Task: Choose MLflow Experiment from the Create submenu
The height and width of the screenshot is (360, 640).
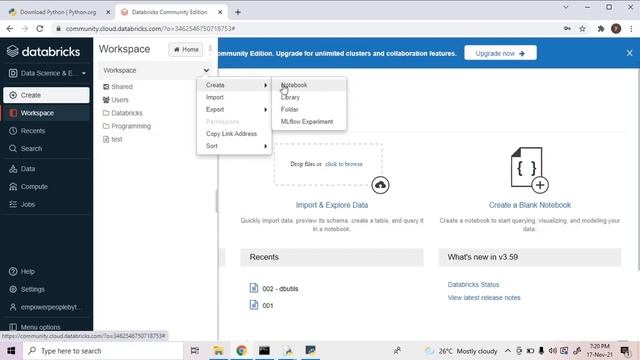Action: (309, 122)
